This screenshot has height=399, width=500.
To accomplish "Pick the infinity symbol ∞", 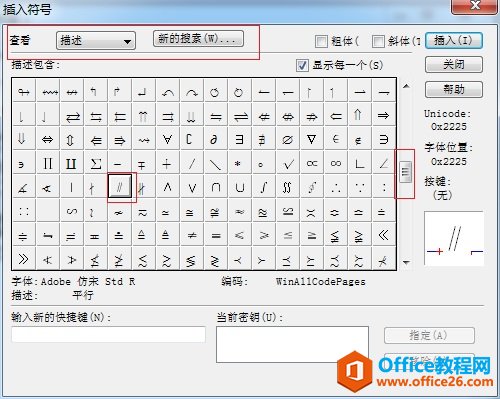I will (335, 163).
